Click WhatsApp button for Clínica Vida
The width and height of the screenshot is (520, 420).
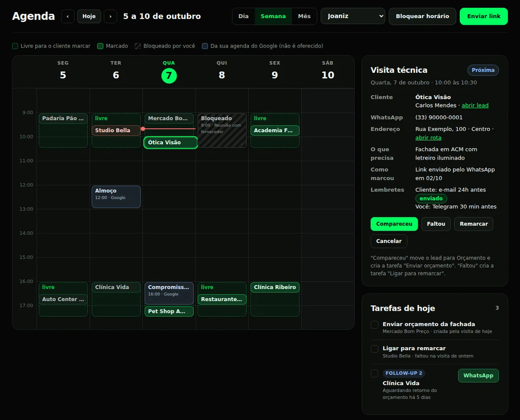(x=478, y=376)
